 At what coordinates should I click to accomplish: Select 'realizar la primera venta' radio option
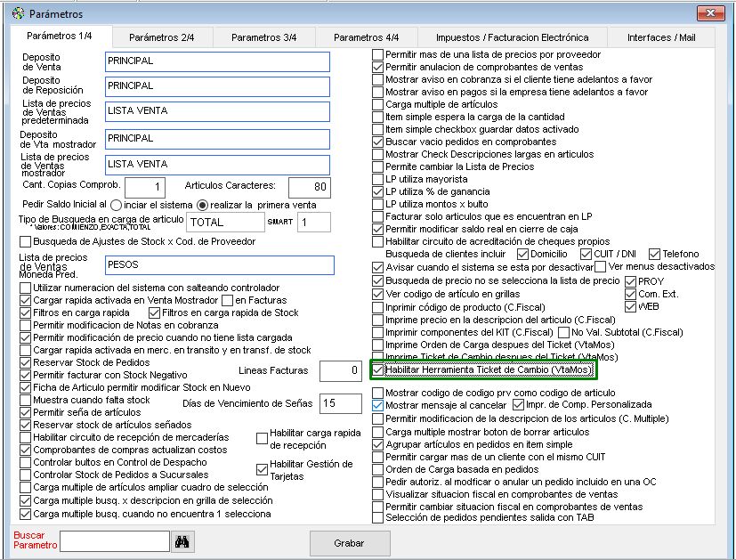pyautogui.click(x=203, y=205)
